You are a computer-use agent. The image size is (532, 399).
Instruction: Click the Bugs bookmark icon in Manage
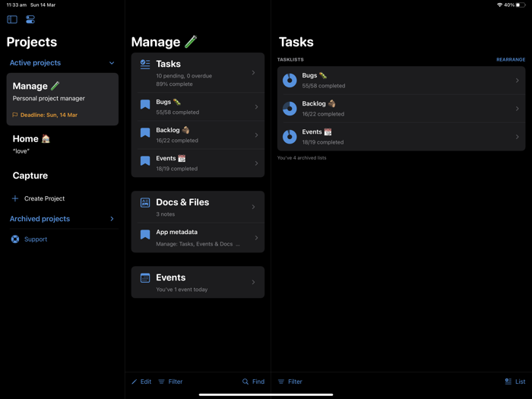click(x=145, y=104)
